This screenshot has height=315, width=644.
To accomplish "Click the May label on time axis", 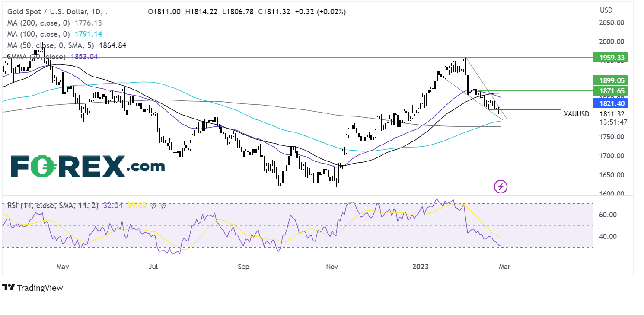I will [x=63, y=267].
